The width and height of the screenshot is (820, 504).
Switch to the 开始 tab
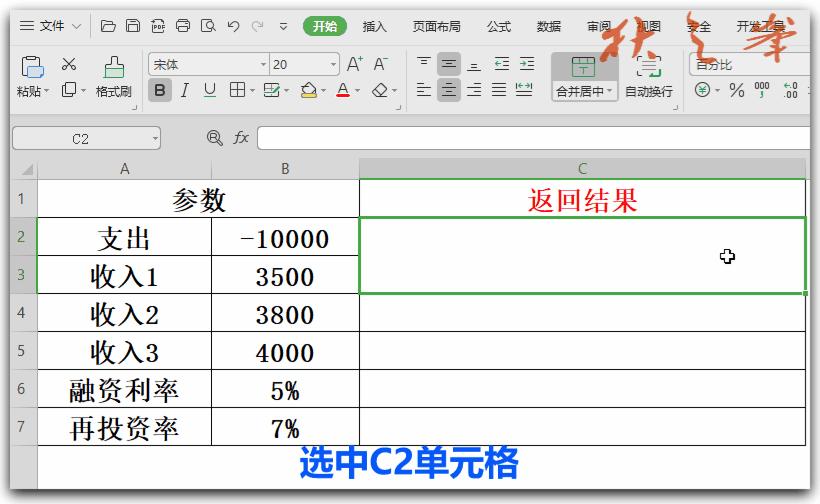325,26
